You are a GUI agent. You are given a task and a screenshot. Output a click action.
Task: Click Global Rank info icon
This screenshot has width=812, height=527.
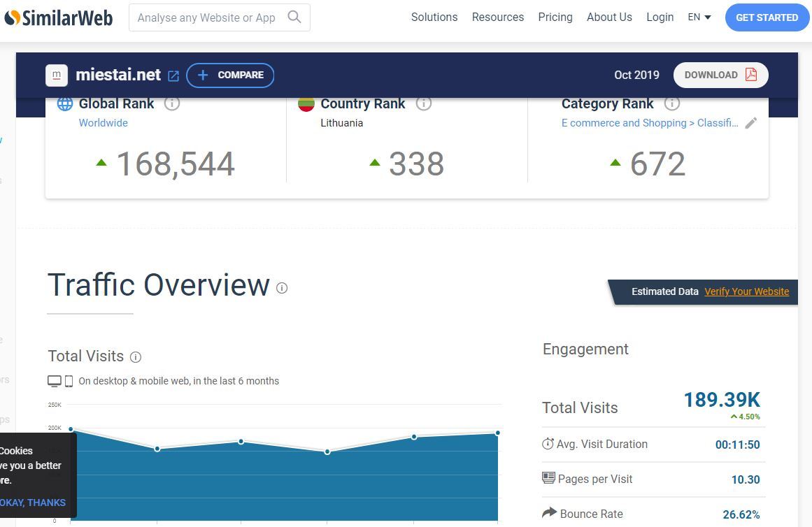pyautogui.click(x=172, y=103)
